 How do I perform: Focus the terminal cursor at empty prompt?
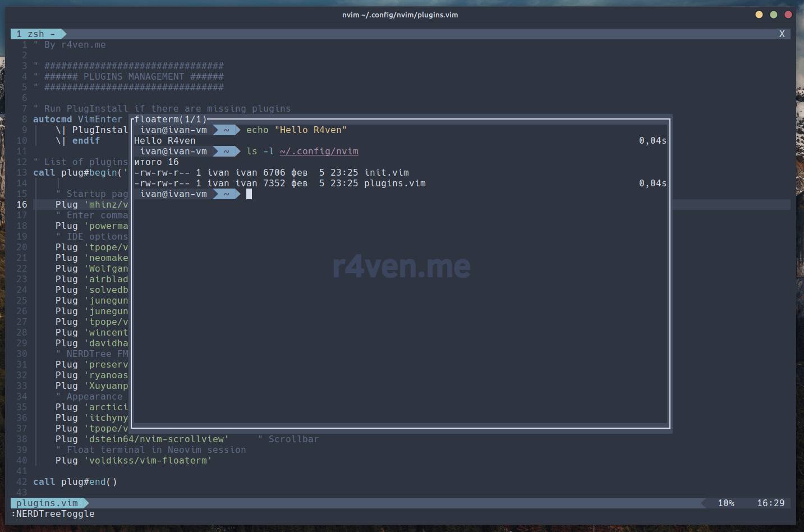249,194
